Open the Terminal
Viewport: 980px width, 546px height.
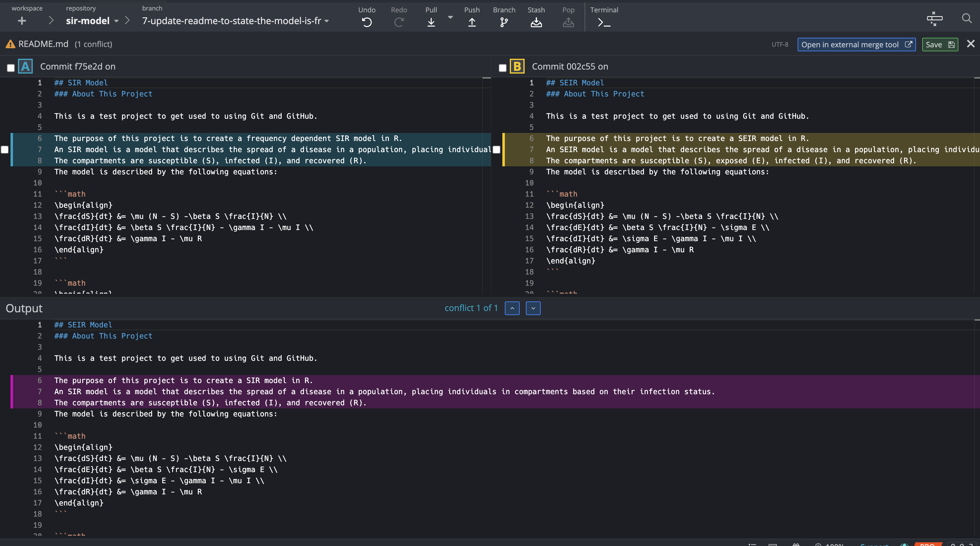pos(604,23)
